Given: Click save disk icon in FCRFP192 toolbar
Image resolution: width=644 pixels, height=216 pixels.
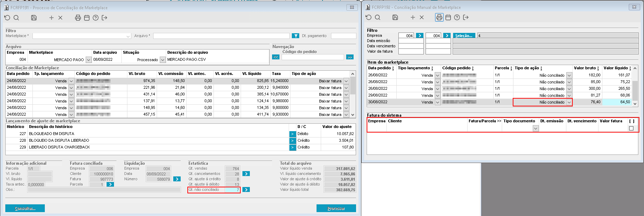Looking at the screenshot, I should [x=395, y=17].
